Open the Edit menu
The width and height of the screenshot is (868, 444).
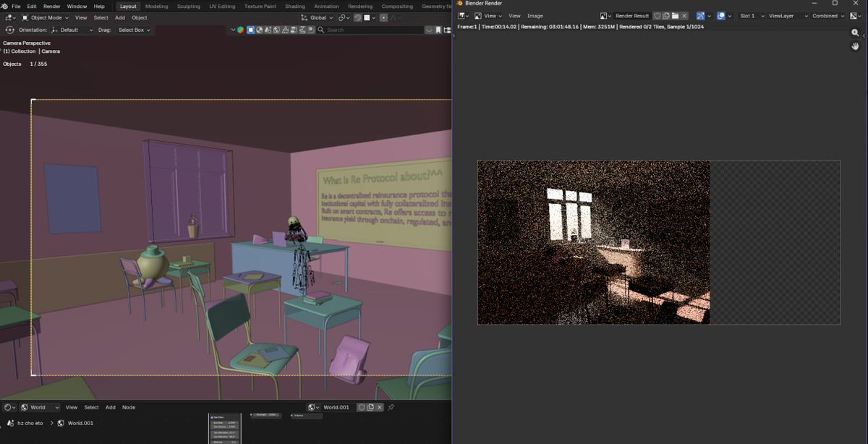pyautogui.click(x=32, y=6)
